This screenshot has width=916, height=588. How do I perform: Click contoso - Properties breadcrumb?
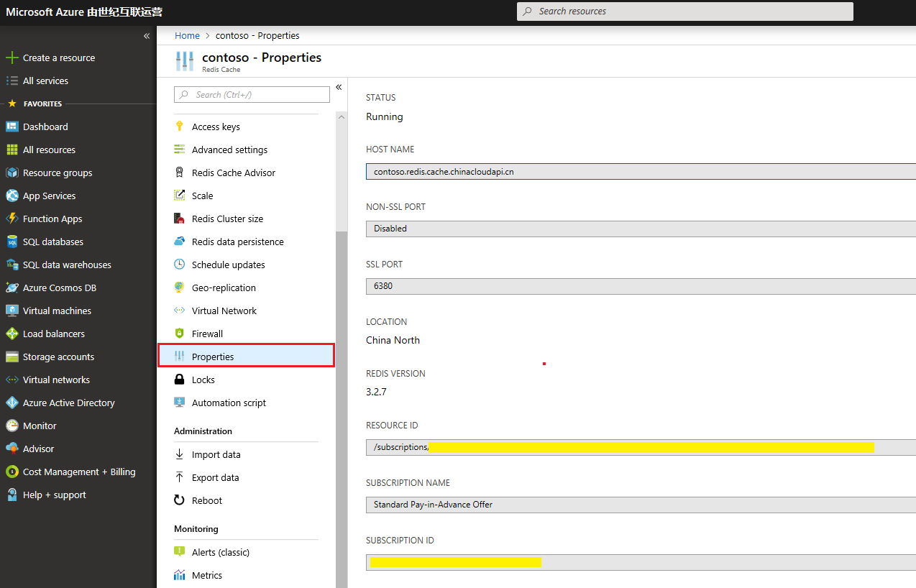pos(257,36)
